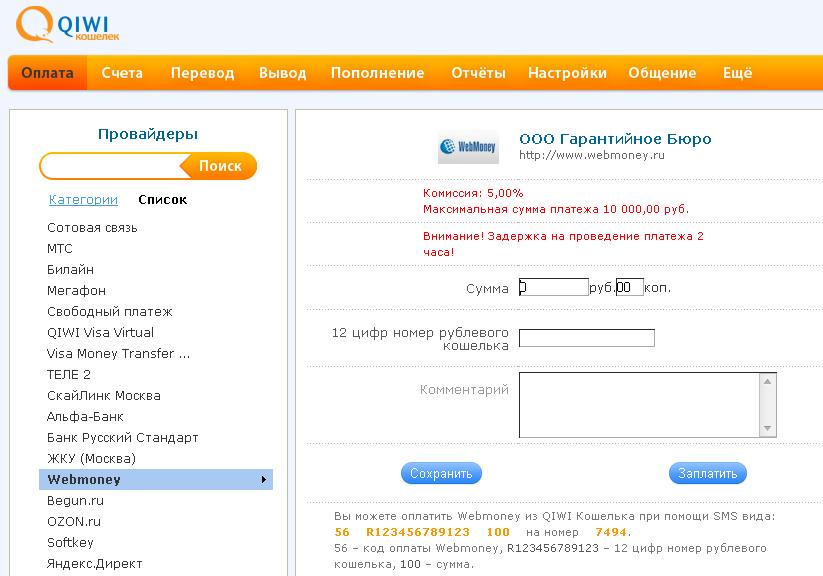Focus the 12-digit wallet number field

pyautogui.click(x=587, y=338)
